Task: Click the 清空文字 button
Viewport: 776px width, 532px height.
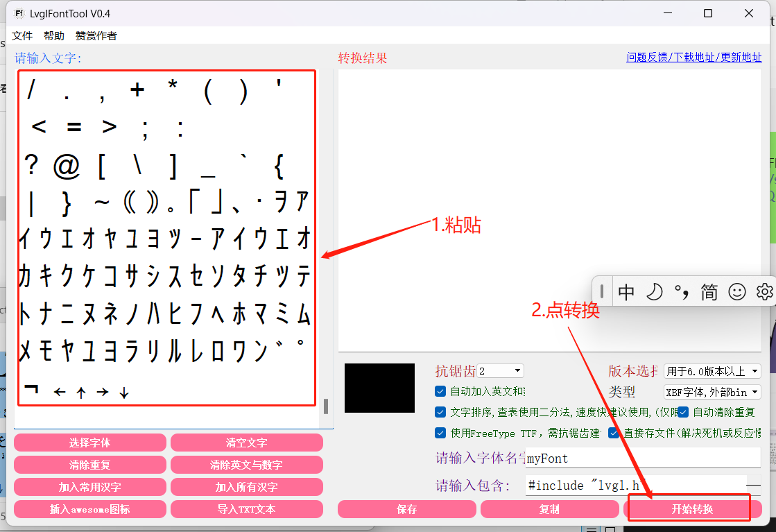Action: tap(246, 443)
